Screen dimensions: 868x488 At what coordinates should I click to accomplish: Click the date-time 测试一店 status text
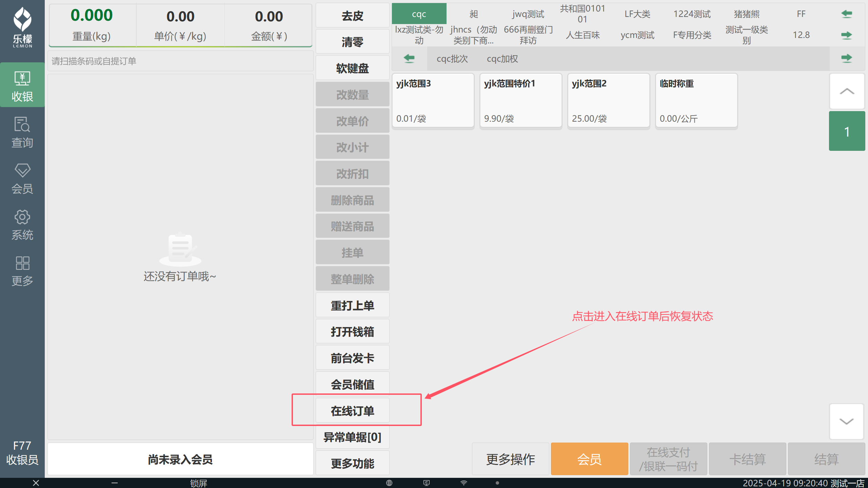click(804, 483)
